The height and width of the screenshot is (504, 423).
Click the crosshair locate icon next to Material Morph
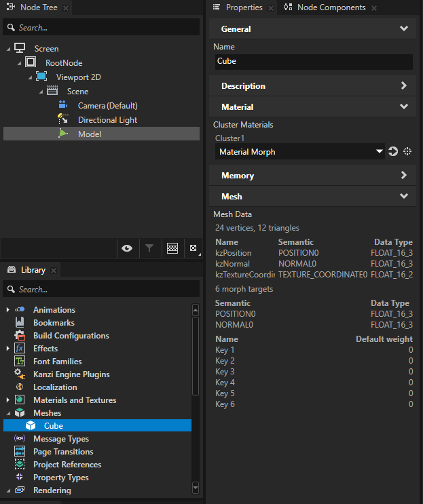tap(407, 152)
